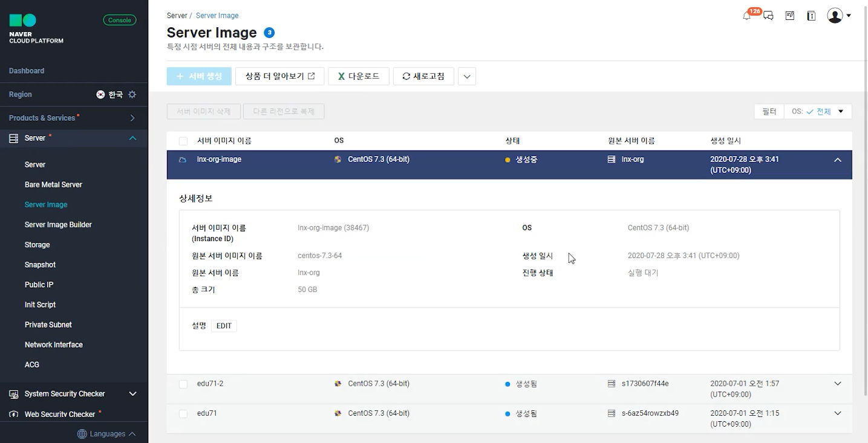Click CentOS icon in edu71 row
868x443 pixels.
click(x=338, y=413)
